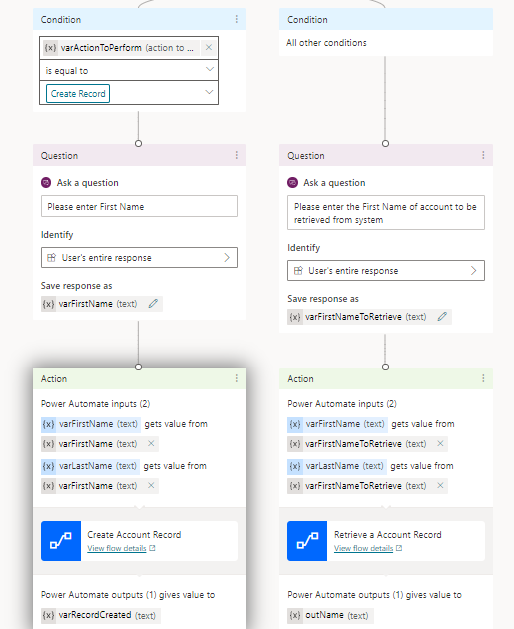Clear the varFirstNameToRetrieve source for the varLastName input
The width and height of the screenshot is (514, 629).
[x=440, y=485]
